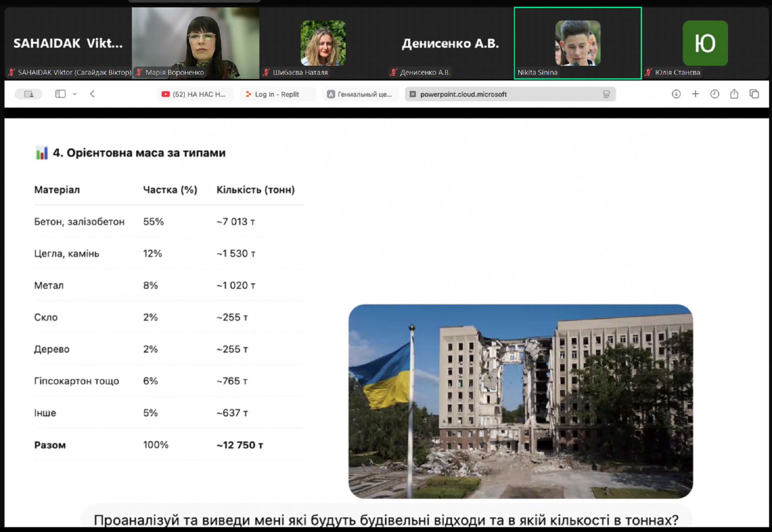
Task: Click the "Інше" cell
Action: [45, 413]
